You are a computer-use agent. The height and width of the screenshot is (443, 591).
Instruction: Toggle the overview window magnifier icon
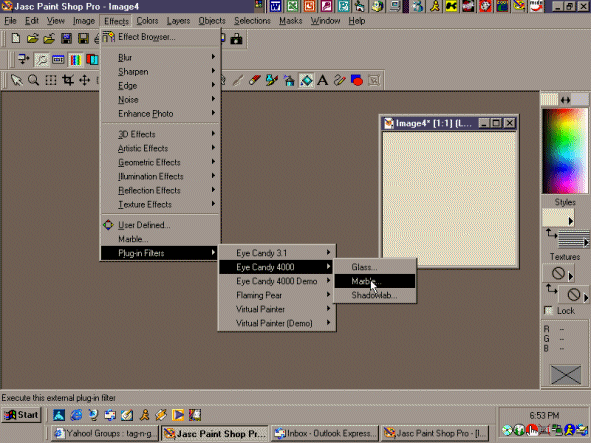[41, 59]
